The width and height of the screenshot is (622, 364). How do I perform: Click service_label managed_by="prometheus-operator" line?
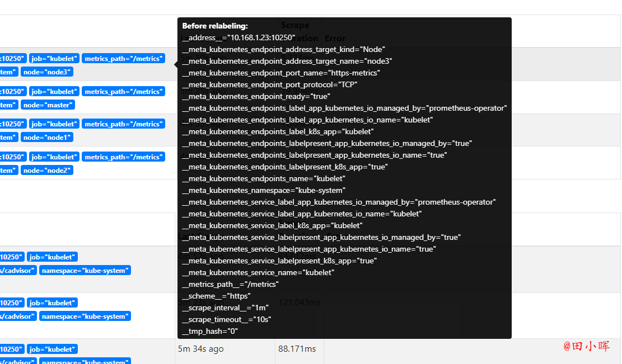click(339, 202)
